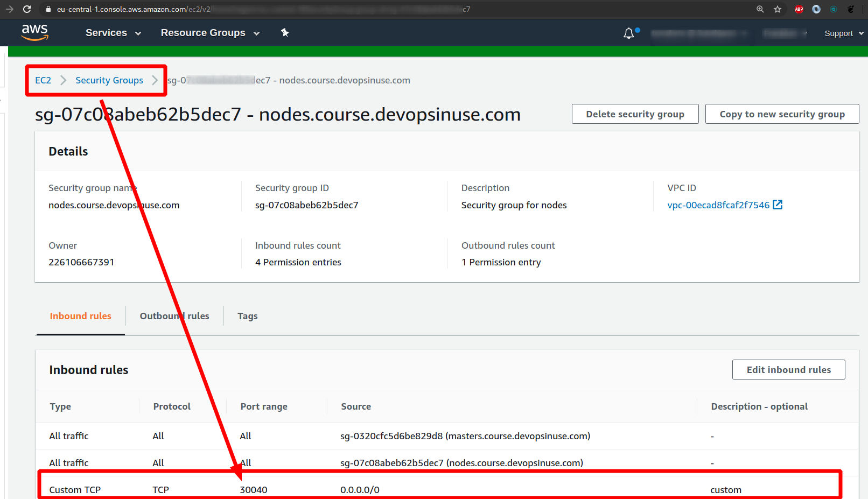Viewport: 868px width, 499px height.
Task: Click the 'custom' description cell
Action: 726,490
